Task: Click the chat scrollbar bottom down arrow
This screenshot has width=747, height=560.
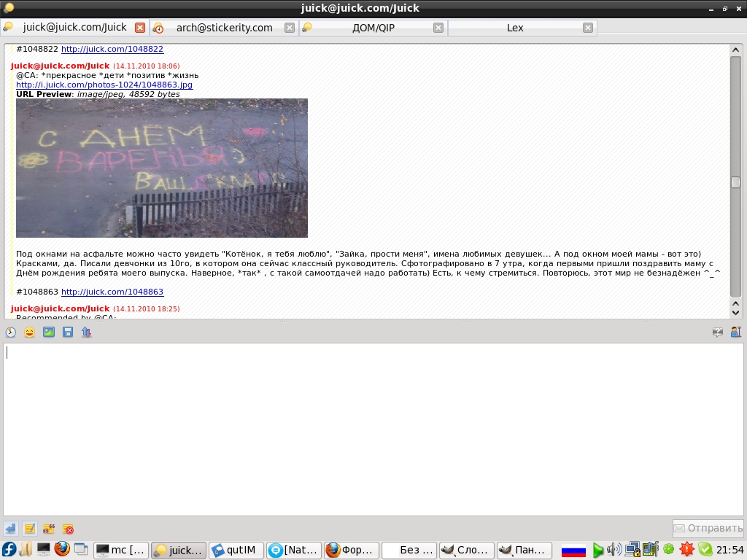Action: coord(735,313)
